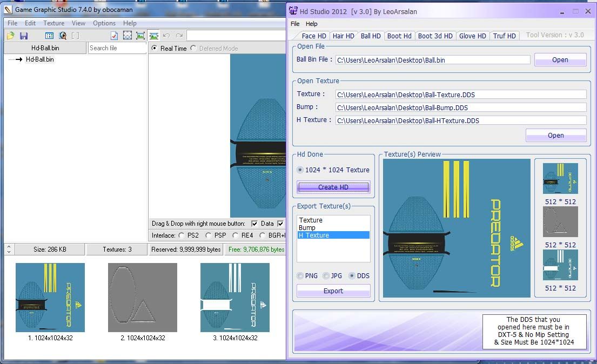This screenshot has width=597, height=364.
Task: Click the open file folder icon
Action: click(x=10, y=36)
